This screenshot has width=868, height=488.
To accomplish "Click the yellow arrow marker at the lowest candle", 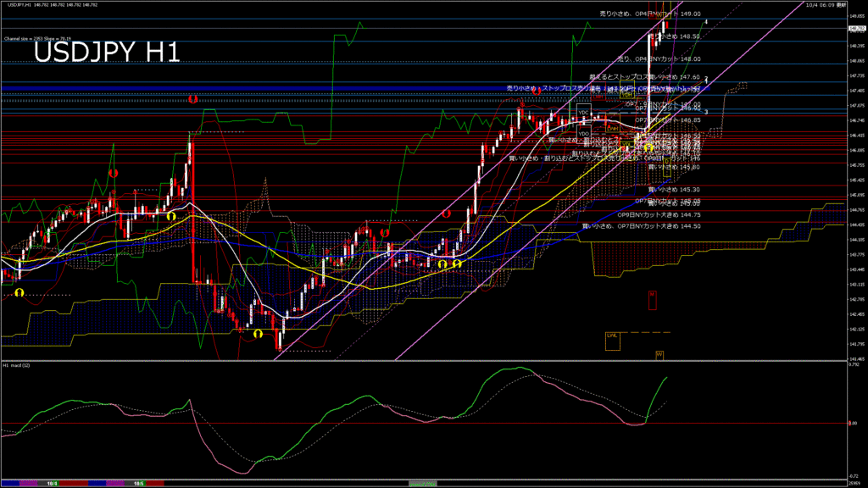I will (258, 334).
